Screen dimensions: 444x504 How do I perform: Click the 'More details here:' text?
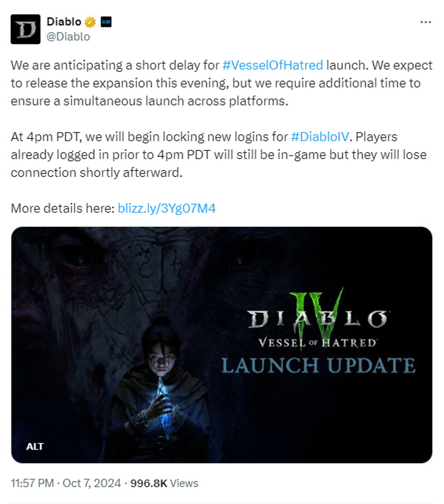(x=63, y=208)
